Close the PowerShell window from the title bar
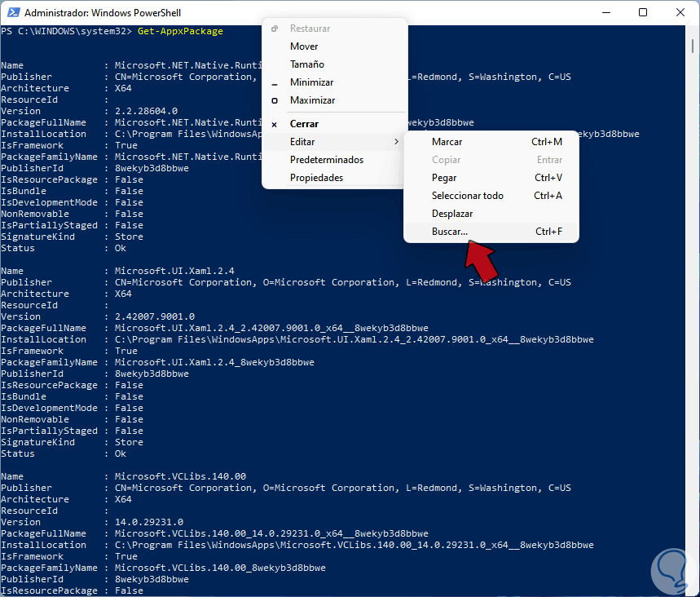This screenshot has height=597, width=700. pyautogui.click(x=680, y=12)
